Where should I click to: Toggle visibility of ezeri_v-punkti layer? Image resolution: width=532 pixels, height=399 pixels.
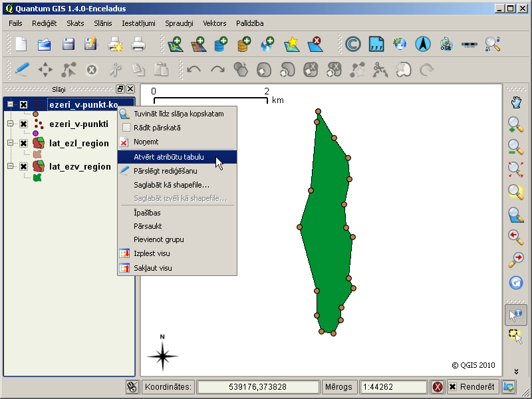tap(23, 124)
